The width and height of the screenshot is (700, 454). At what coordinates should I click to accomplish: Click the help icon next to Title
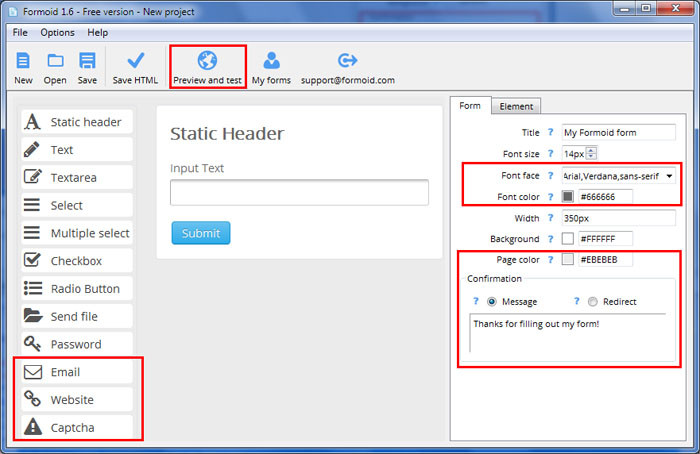click(x=550, y=132)
